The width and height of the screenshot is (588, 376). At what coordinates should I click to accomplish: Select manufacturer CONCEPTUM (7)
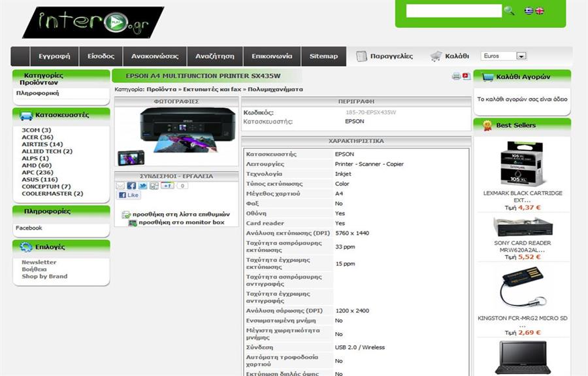pos(46,187)
